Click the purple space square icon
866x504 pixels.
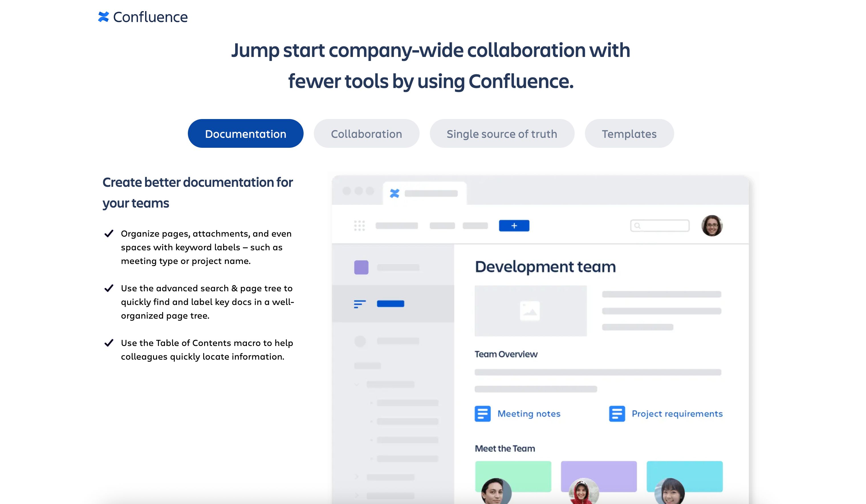pos(361,267)
